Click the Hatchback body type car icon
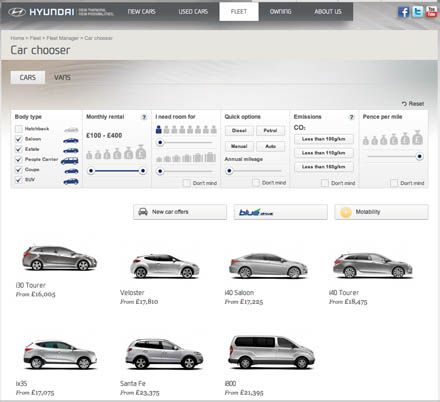 71,130
